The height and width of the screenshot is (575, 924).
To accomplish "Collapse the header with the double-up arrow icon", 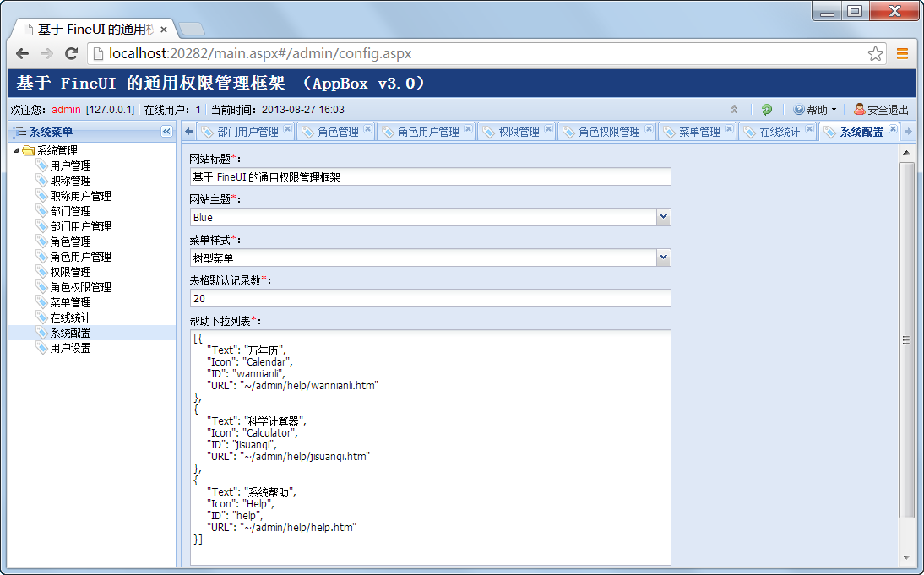I will click(x=734, y=110).
